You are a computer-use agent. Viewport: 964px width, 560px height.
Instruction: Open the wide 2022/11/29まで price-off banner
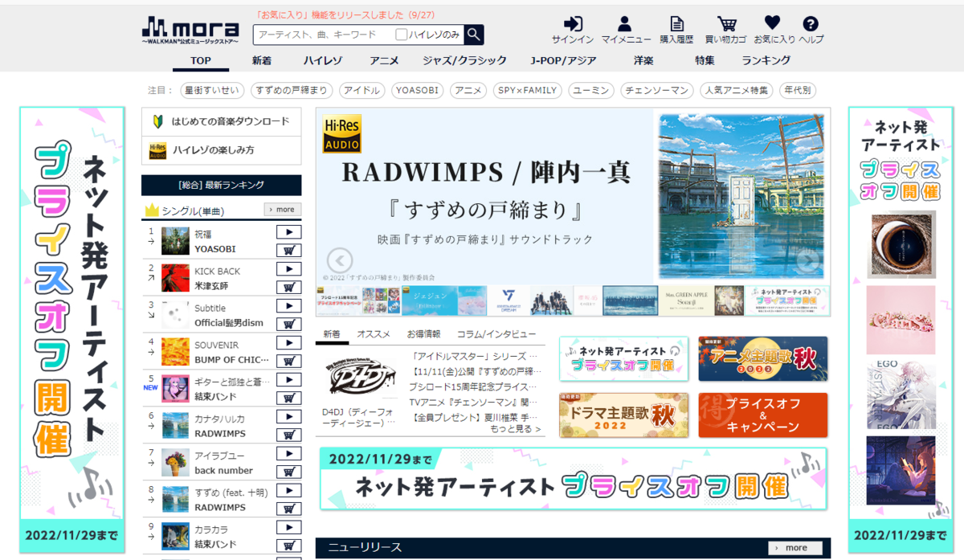[x=573, y=479]
